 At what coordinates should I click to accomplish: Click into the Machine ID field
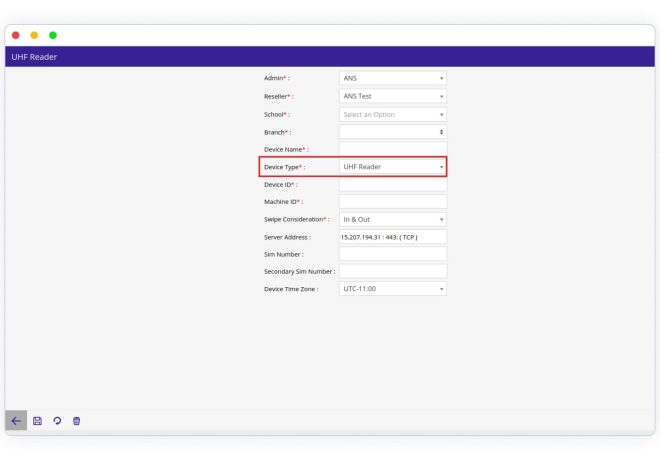pos(393,202)
